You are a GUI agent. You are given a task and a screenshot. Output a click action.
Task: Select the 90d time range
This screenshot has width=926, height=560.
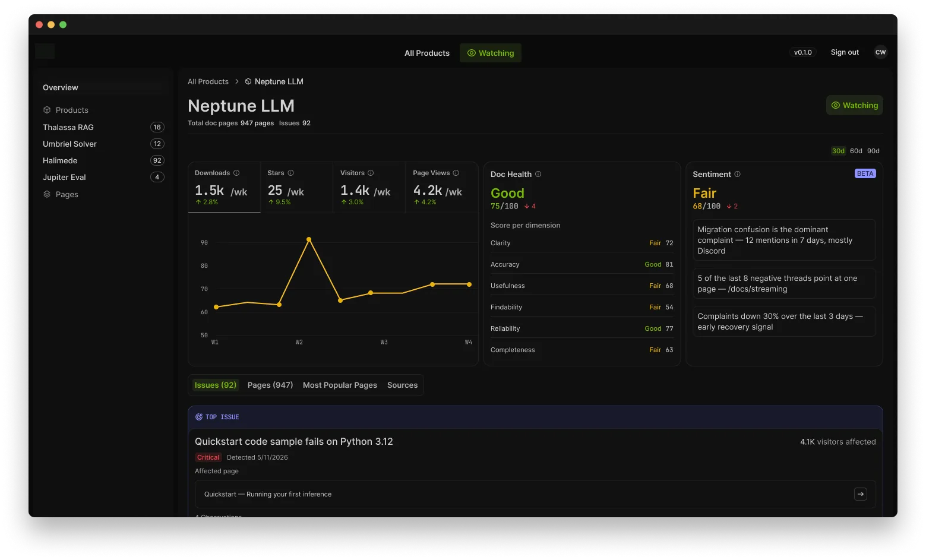pyautogui.click(x=873, y=151)
